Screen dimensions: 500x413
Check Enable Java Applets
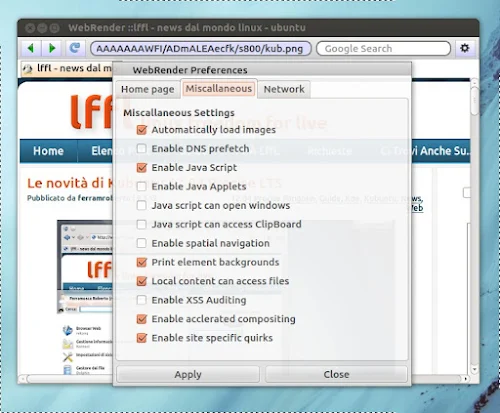142,186
